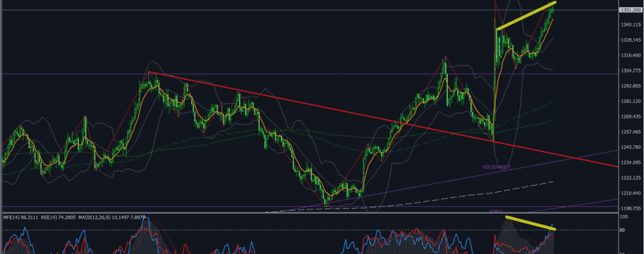Click the 1198.755 price axis value
The height and width of the screenshot is (254, 644).
click(630, 208)
